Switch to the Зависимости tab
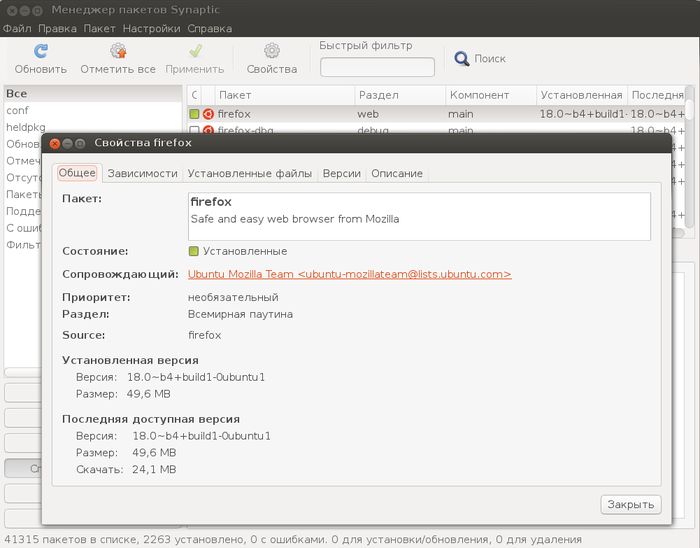The height and width of the screenshot is (548, 700). [x=142, y=174]
